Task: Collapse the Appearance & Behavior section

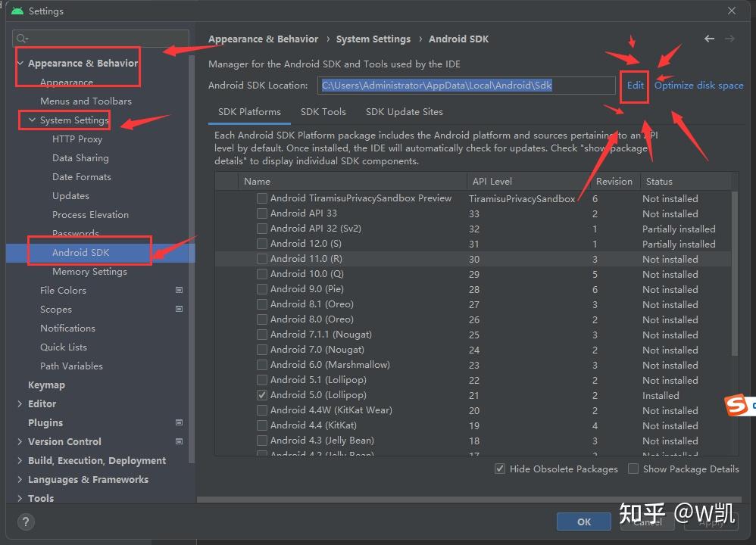Action: (19, 63)
